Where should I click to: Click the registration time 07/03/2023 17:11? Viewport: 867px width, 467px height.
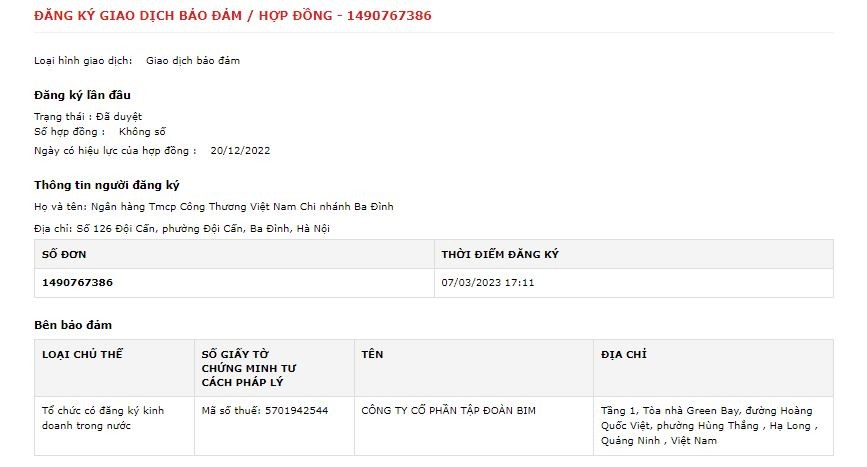click(488, 283)
